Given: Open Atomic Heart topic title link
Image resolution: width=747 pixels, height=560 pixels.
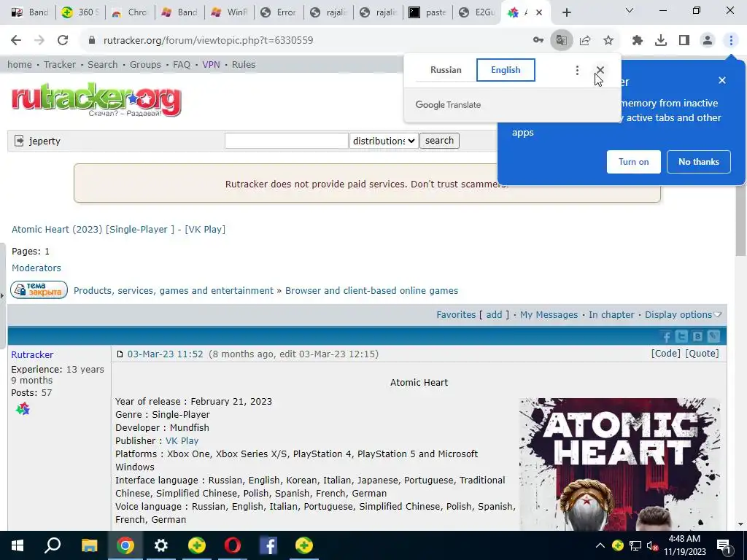Looking at the screenshot, I should (x=119, y=230).
